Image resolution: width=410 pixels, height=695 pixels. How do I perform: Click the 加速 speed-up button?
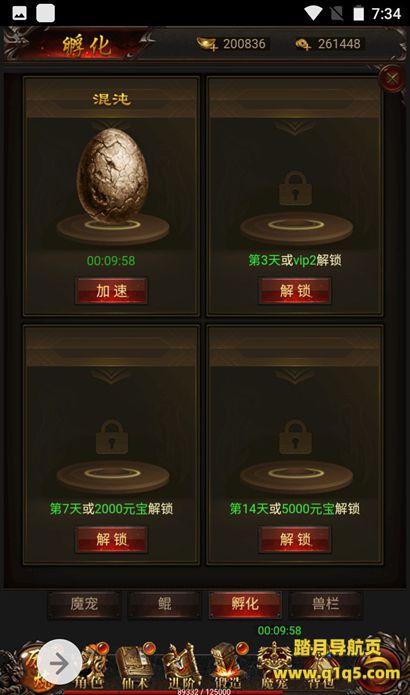tap(111, 291)
